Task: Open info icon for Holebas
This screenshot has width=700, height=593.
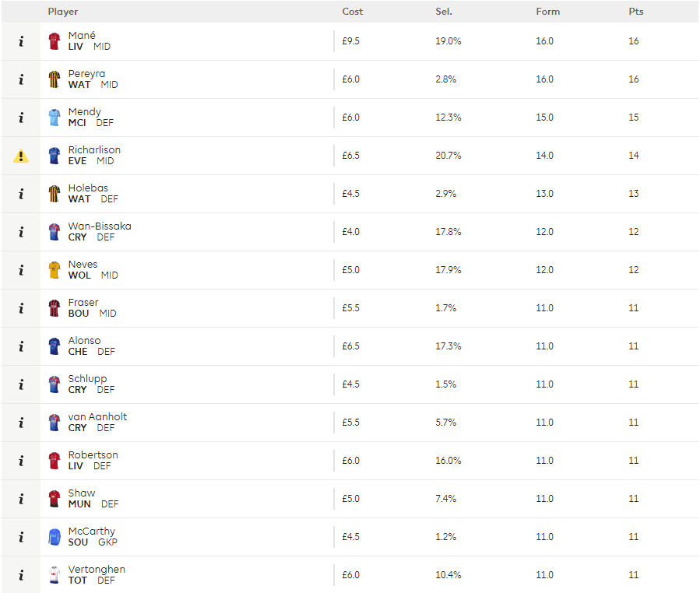Action: (21, 194)
